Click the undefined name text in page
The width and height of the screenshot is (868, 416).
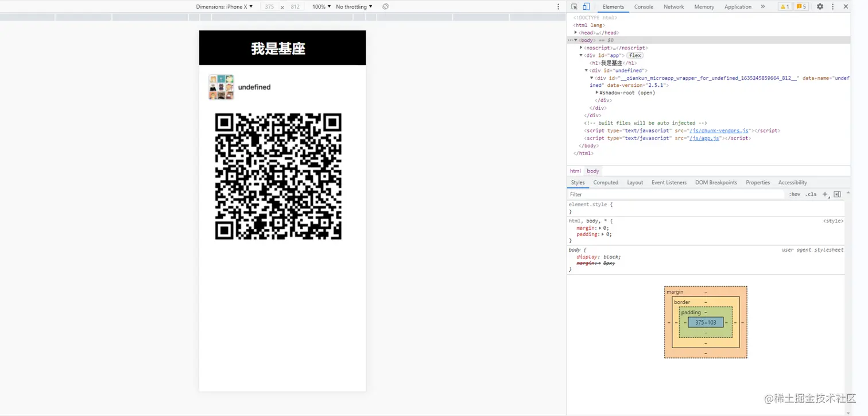(x=254, y=87)
